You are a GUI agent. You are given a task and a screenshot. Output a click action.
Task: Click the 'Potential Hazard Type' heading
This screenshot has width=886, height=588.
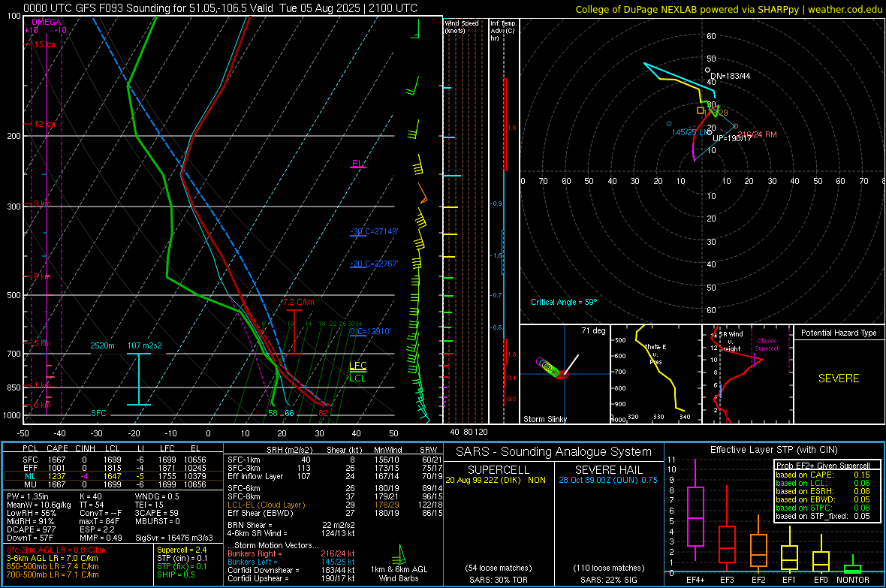click(839, 333)
